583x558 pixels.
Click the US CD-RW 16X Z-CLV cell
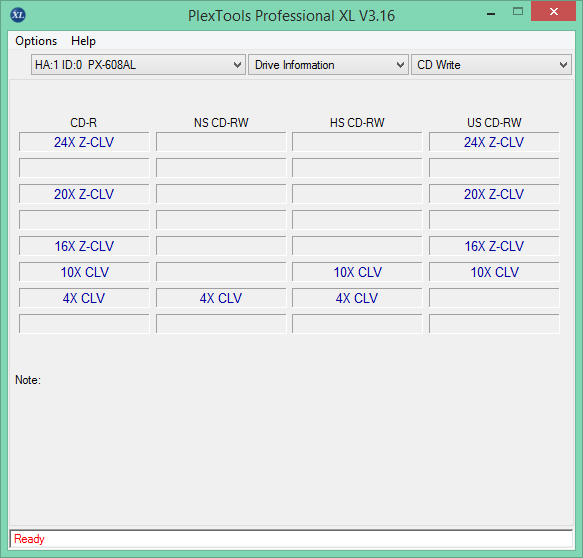click(x=494, y=246)
